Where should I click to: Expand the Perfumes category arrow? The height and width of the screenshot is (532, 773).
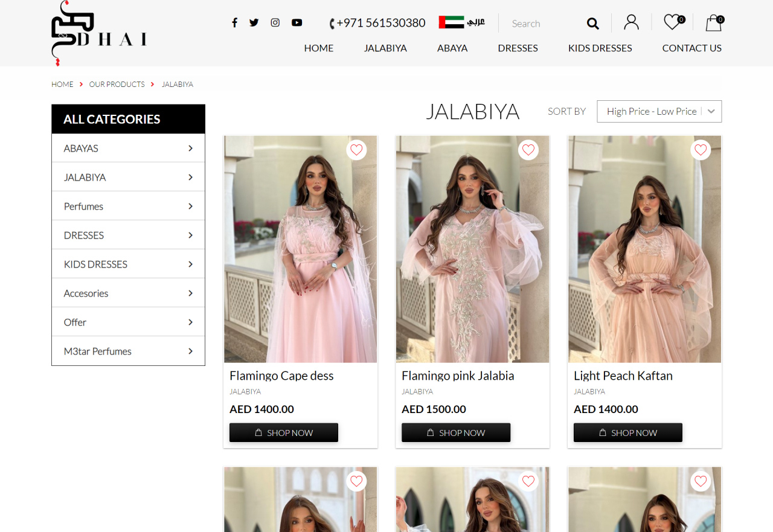click(x=190, y=206)
